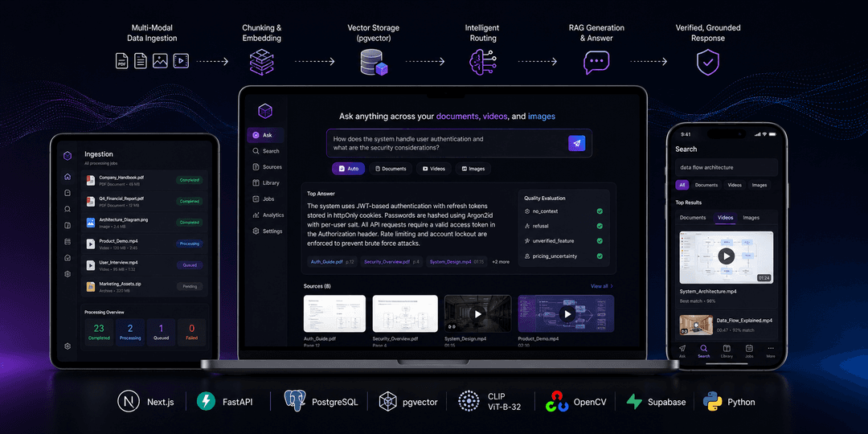Open the Auth_Guide.pdf source thumbnail

tap(335, 313)
